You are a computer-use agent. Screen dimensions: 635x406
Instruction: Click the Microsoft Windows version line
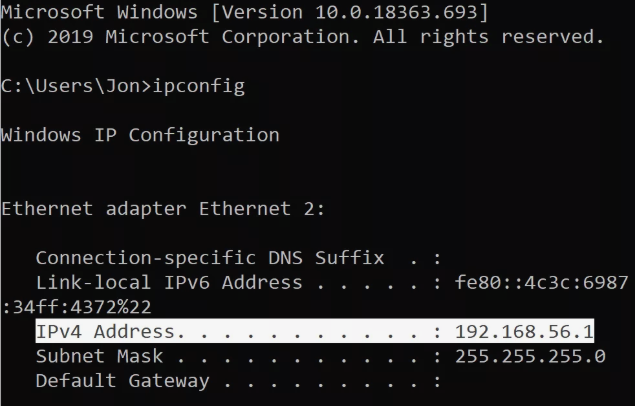click(x=245, y=12)
